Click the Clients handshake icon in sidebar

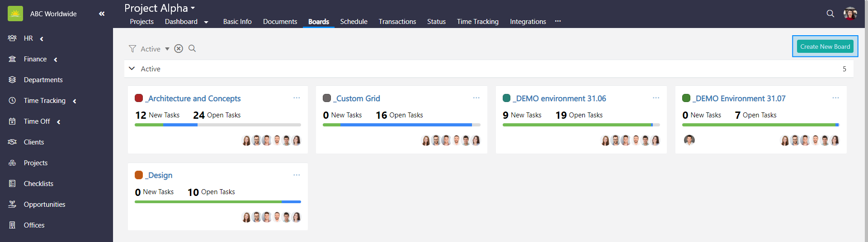12,142
